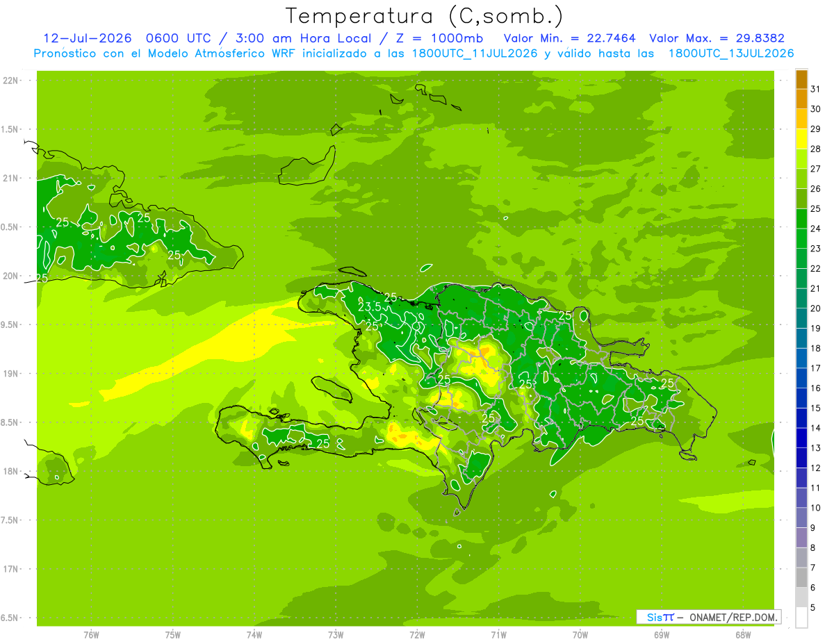Image resolution: width=834 pixels, height=644 pixels.
Task: Click 'Valor Max. = 29.8382' text
Action: pos(717,38)
